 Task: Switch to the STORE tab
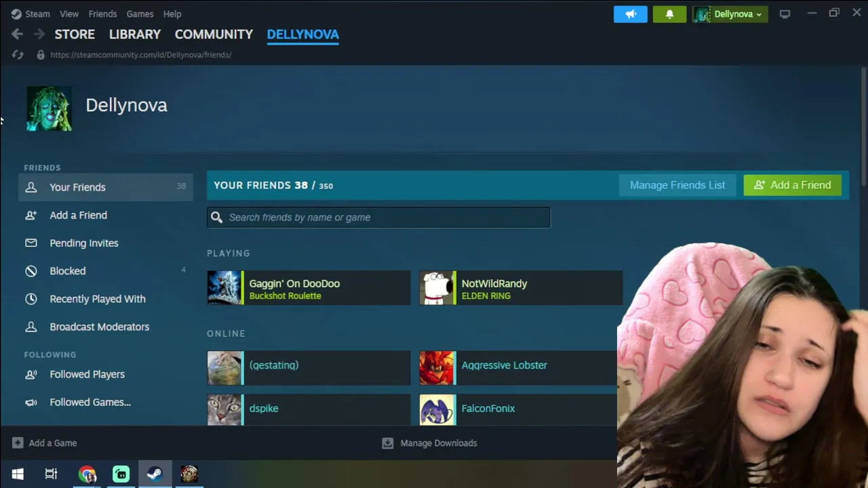click(x=75, y=34)
